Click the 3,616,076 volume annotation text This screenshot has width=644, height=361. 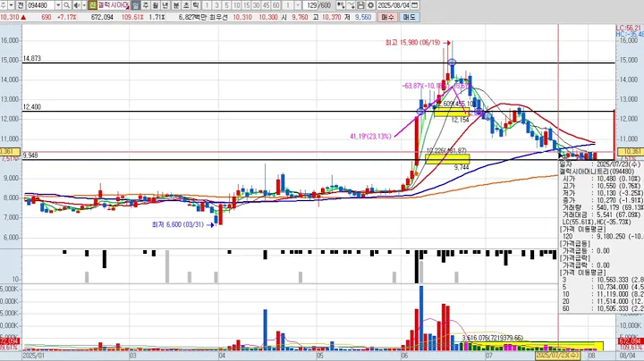pos(492,338)
